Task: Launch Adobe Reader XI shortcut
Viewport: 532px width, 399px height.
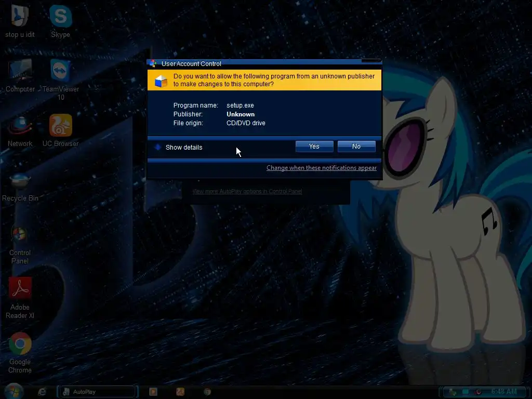Action: 20,298
